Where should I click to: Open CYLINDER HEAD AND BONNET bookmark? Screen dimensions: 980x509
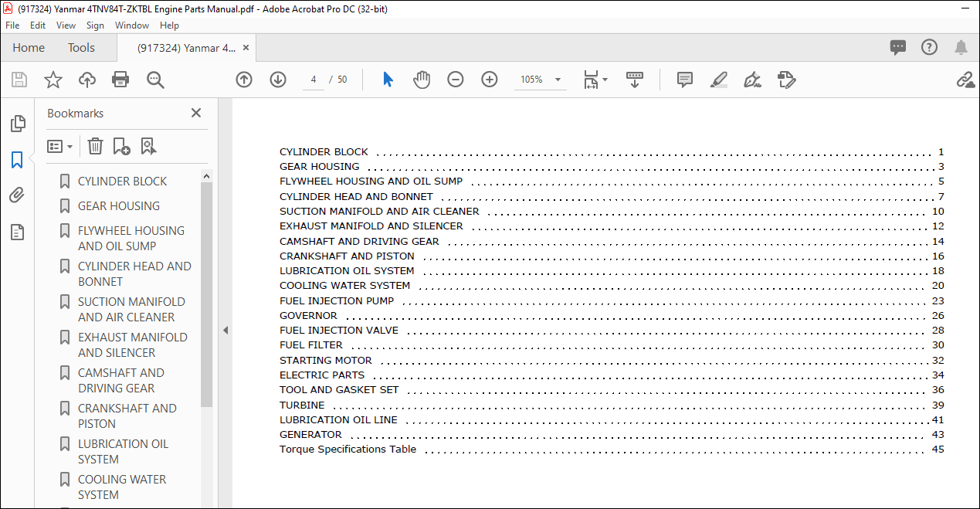(134, 273)
